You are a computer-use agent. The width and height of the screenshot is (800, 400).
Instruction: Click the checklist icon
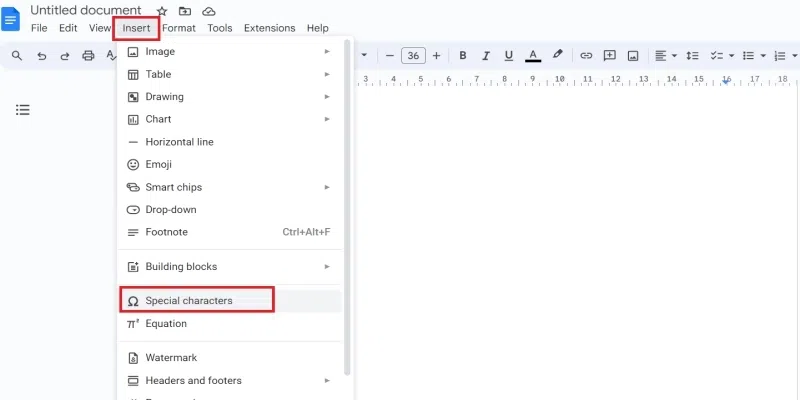(x=717, y=56)
